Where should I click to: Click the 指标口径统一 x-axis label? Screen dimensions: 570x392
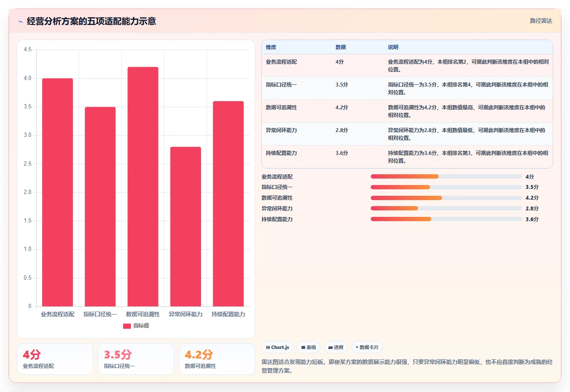[100, 315]
